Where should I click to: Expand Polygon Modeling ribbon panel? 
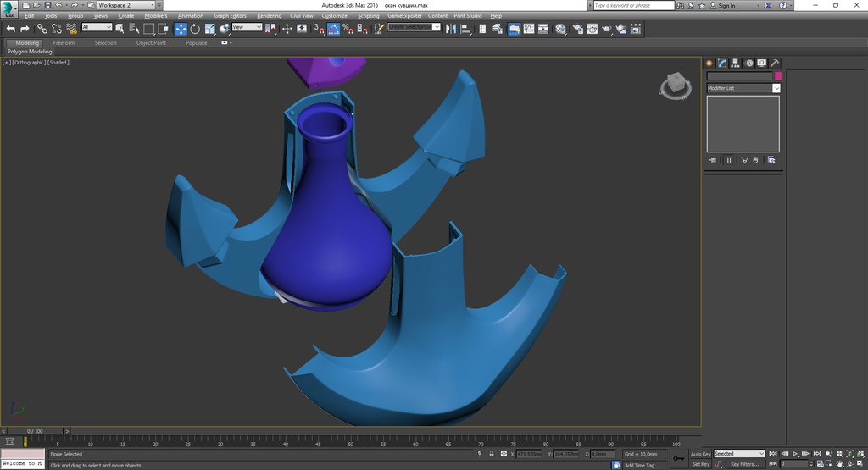(x=30, y=52)
